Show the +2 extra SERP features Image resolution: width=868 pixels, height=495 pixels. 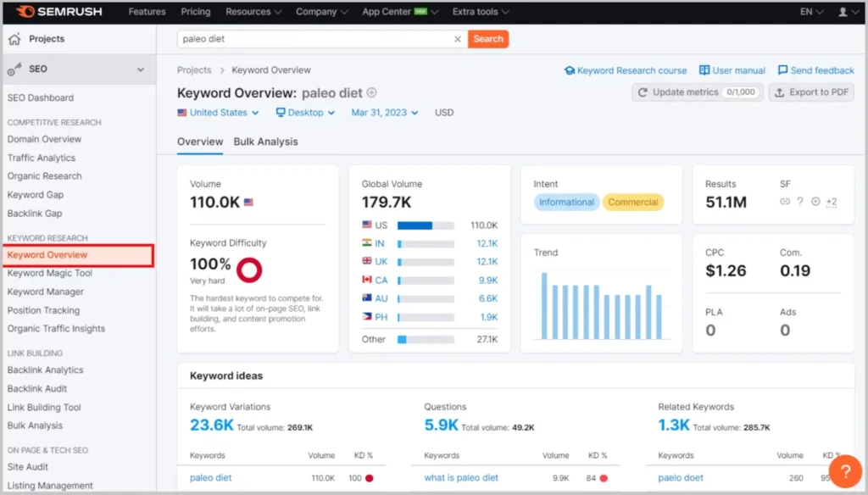click(832, 202)
